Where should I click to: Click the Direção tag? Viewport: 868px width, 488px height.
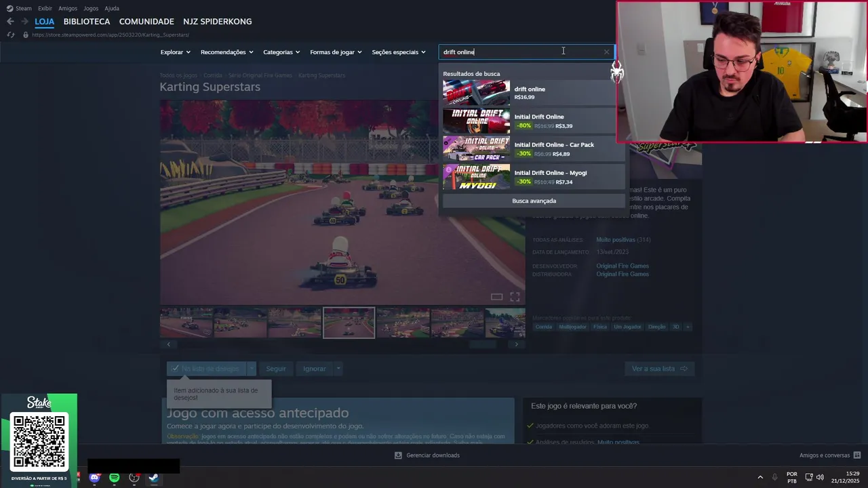[x=656, y=327]
